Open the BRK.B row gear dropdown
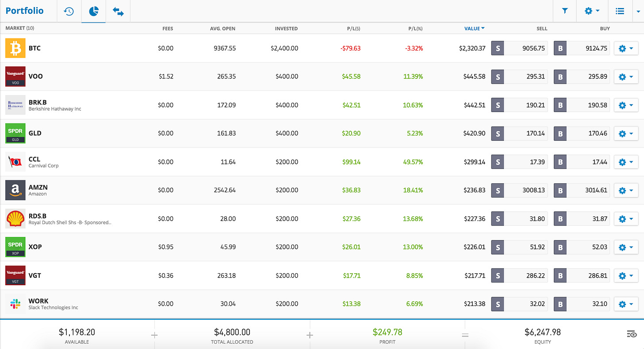This screenshot has height=349, width=644. 626,105
